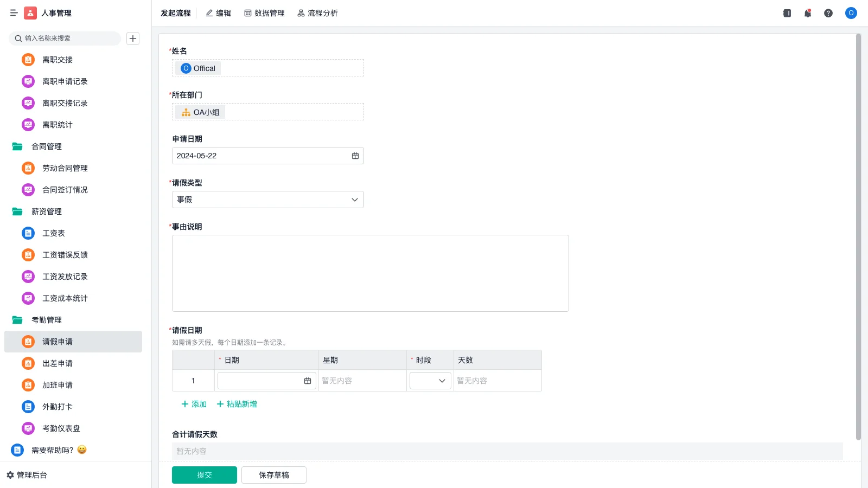Open the 离职交接 app in sidebar
The height and width of the screenshot is (488, 868).
click(56, 60)
